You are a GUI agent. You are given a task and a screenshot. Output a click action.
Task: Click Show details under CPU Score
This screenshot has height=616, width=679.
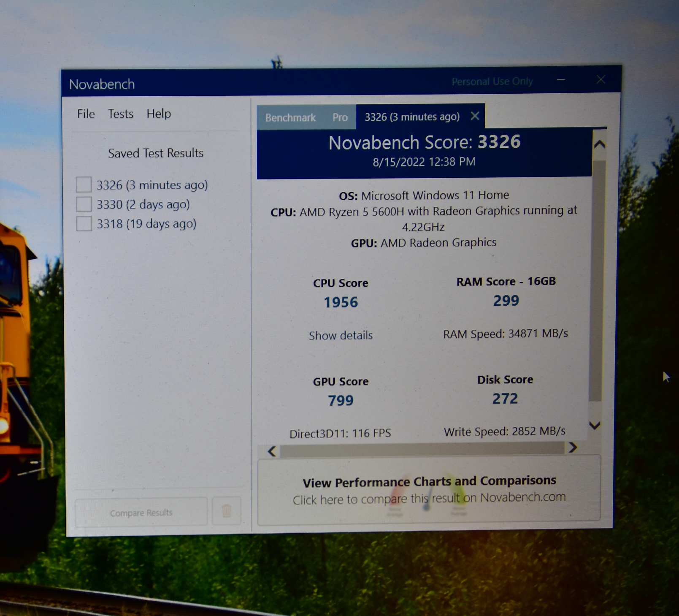click(341, 335)
